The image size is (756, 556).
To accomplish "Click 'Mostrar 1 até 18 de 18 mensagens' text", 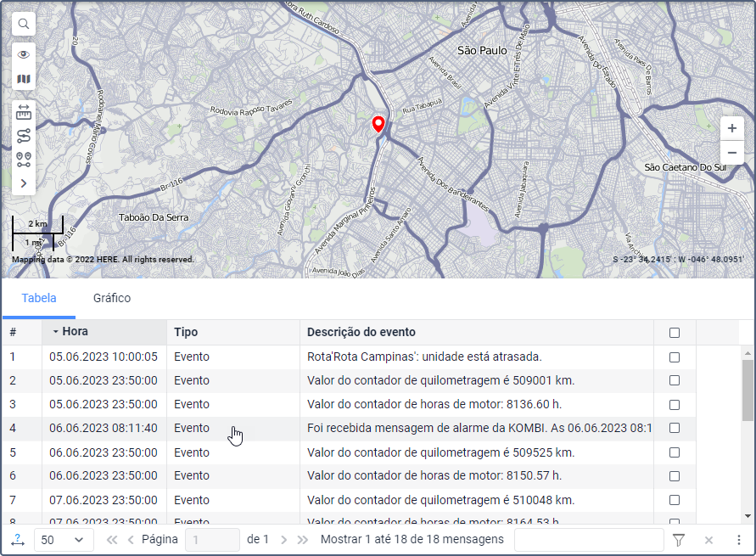I will [412, 539].
